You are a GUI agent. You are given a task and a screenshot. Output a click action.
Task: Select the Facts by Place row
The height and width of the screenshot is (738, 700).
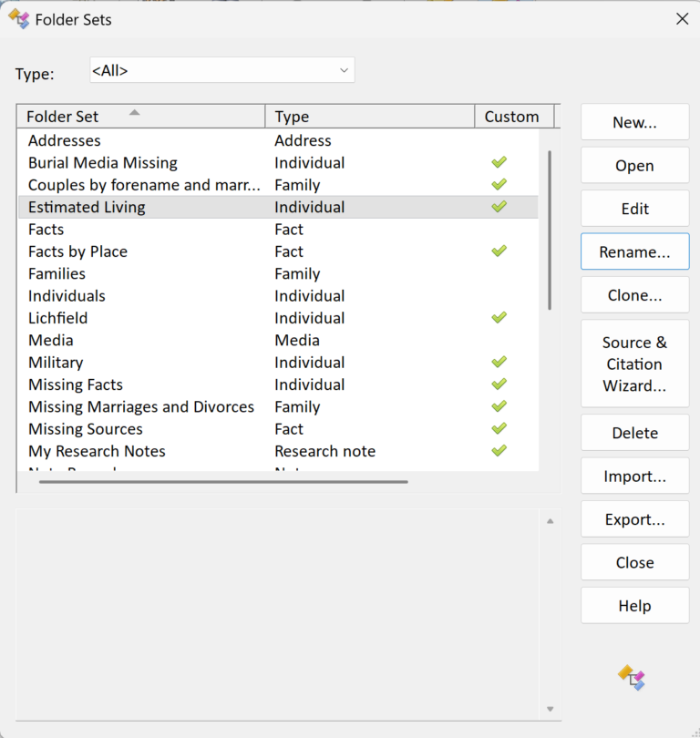point(278,251)
